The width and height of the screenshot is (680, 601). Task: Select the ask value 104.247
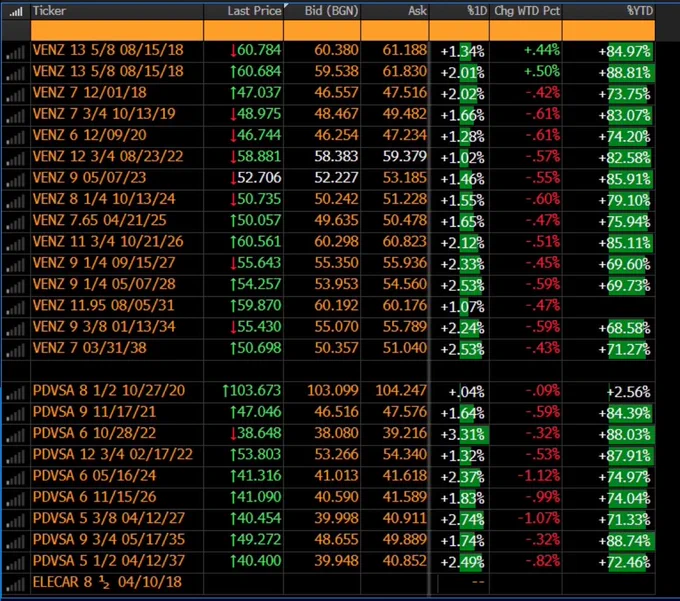[x=401, y=391]
